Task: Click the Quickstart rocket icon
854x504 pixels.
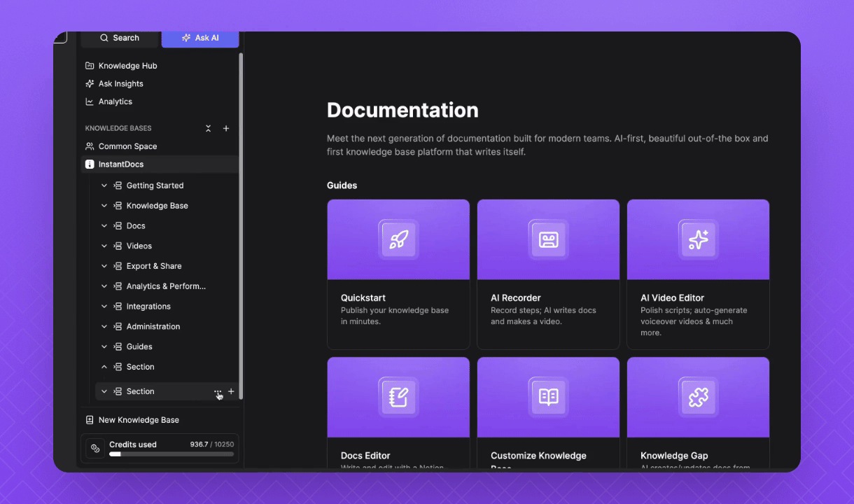Action: pyautogui.click(x=398, y=239)
